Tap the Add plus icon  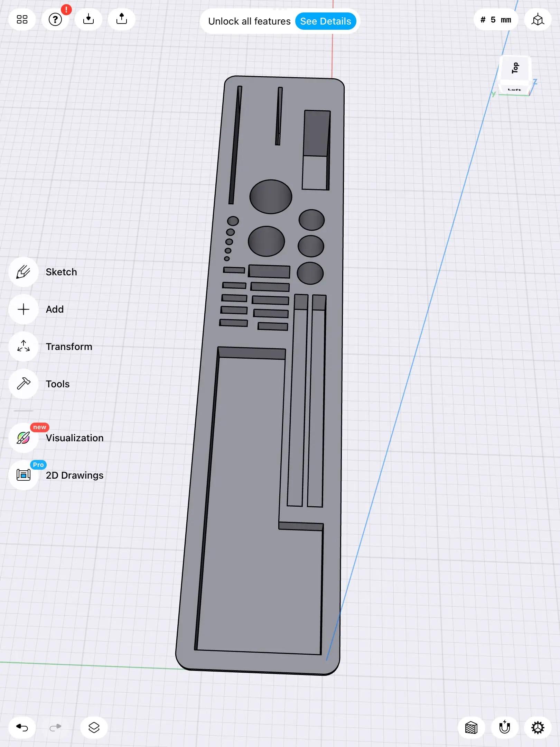[x=24, y=309]
